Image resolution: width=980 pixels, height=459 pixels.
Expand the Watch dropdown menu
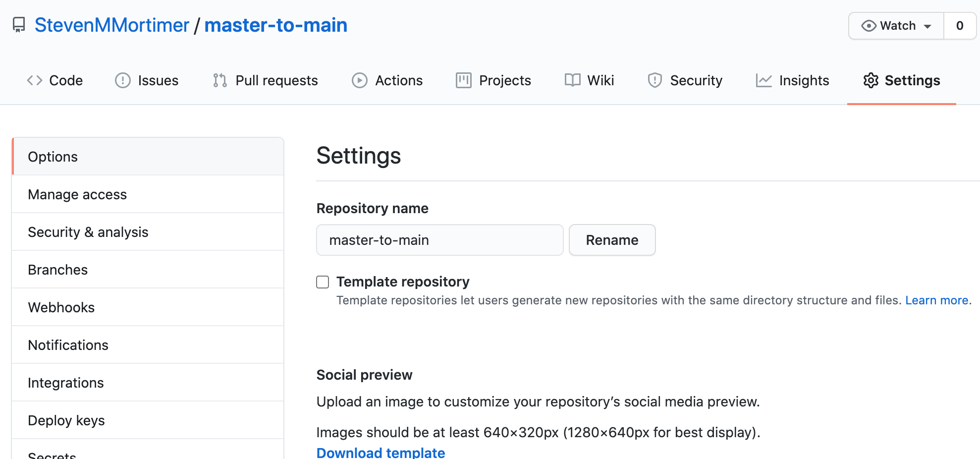coord(896,26)
